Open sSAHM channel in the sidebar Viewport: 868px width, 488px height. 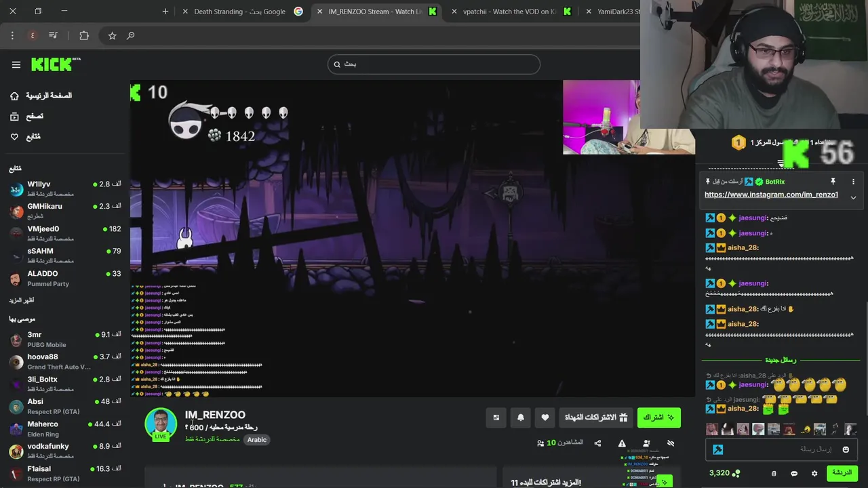pyautogui.click(x=65, y=256)
